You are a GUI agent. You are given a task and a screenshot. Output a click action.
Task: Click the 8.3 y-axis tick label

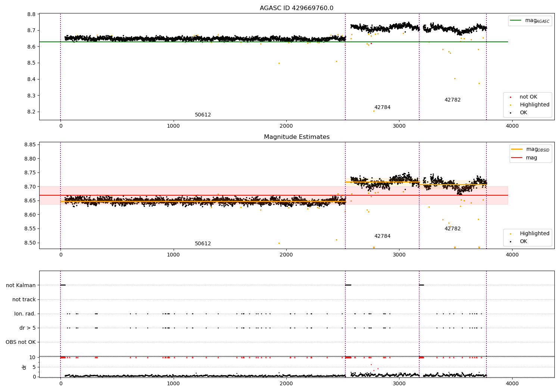tap(32, 96)
